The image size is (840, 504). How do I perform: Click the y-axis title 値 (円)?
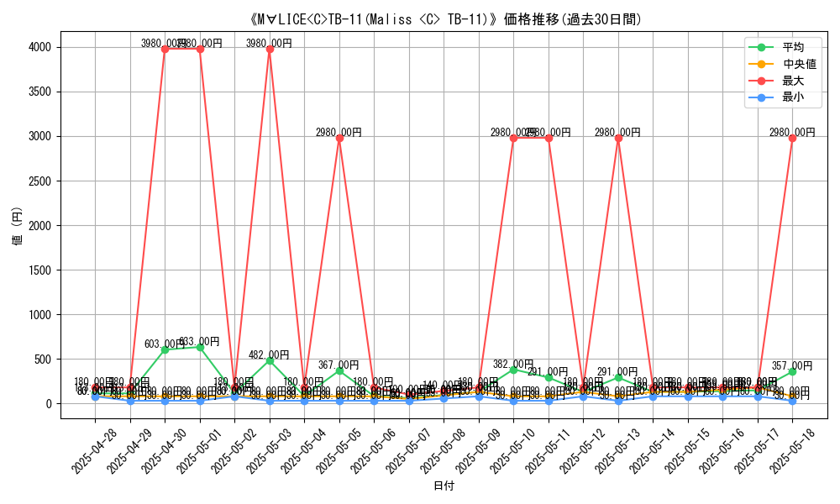17,225
